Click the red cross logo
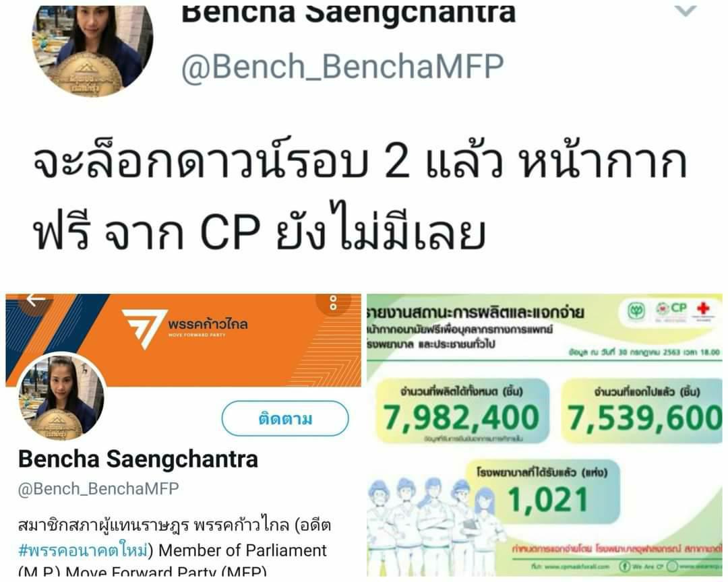Image resolution: width=728 pixels, height=582 pixels. coord(703,309)
